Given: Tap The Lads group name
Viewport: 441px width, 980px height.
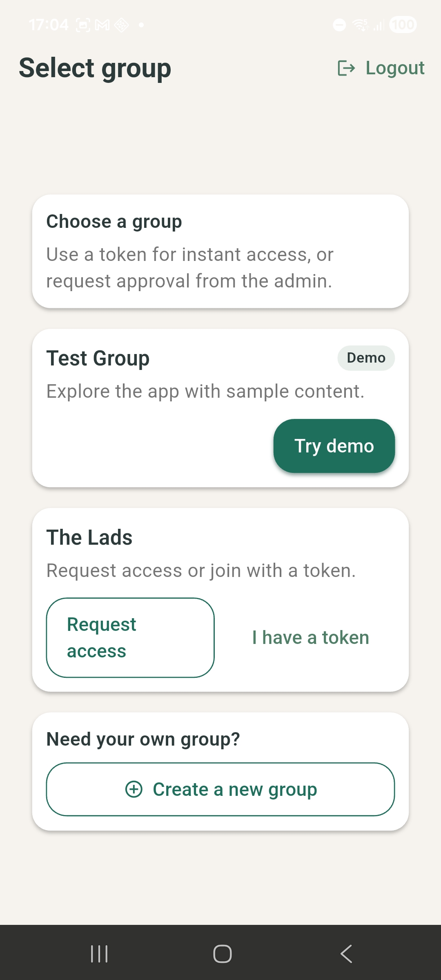Looking at the screenshot, I should click(x=89, y=537).
